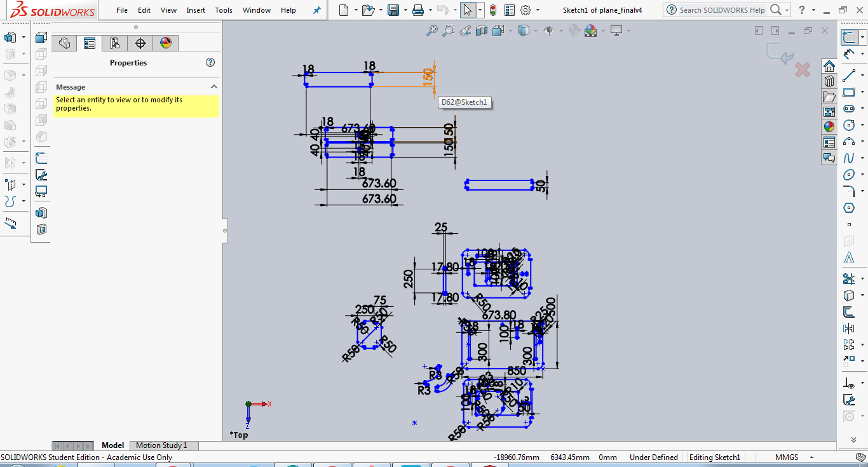Open the Text sketch tool
868x467 pixels.
(849, 257)
